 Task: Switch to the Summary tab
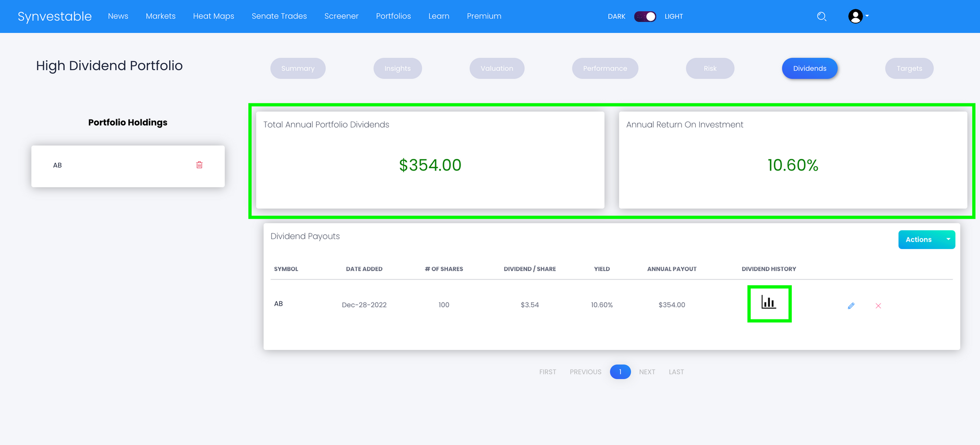(x=298, y=69)
